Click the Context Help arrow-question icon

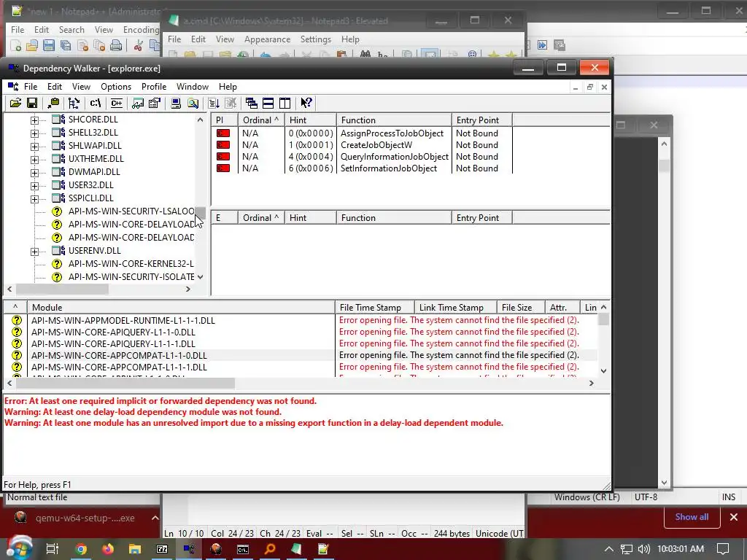[x=306, y=103]
